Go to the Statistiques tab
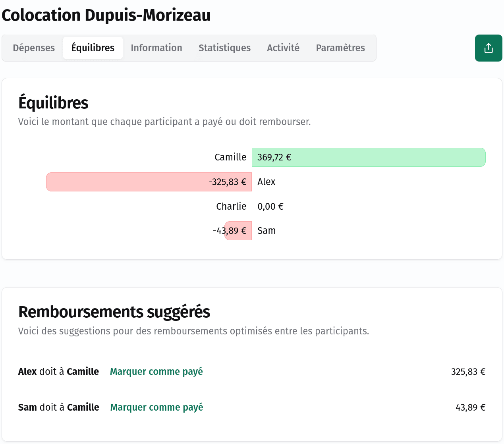504x444 pixels. (x=224, y=48)
